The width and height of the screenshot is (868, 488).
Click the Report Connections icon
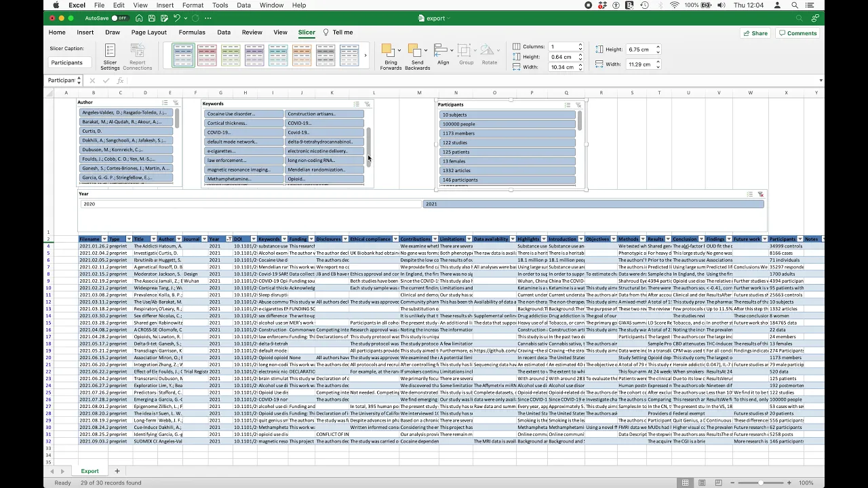pos(137,51)
